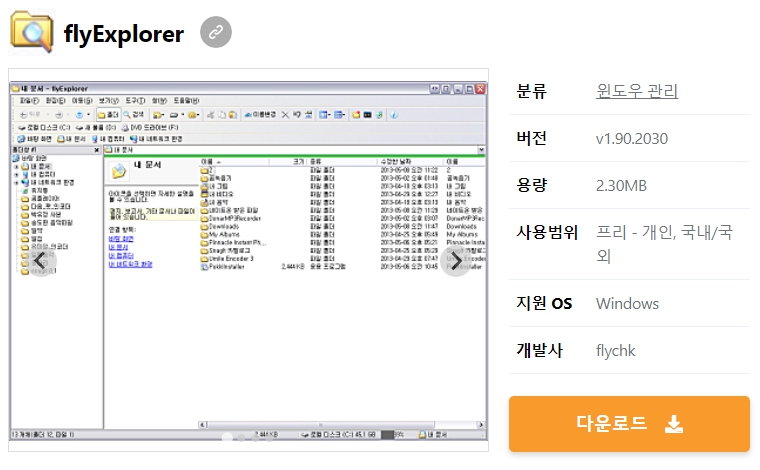Click the scrollbar's right arrow in file list

pos(481,425)
